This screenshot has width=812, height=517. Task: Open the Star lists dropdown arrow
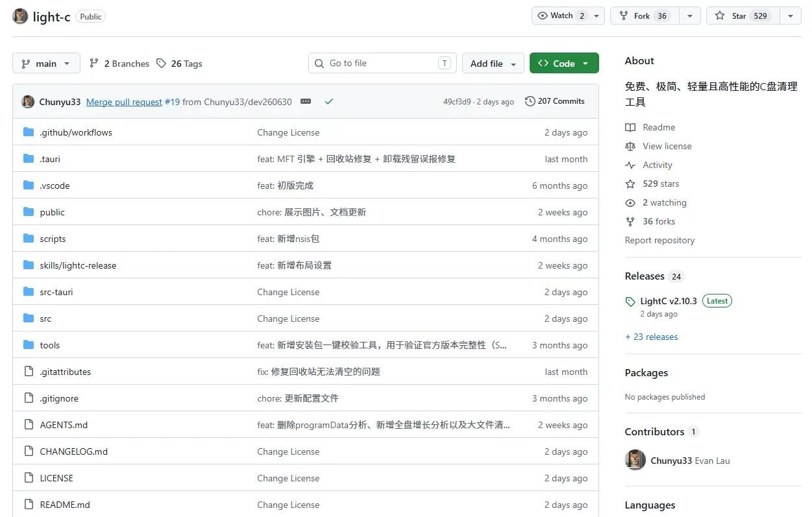(x=790, y=16)
